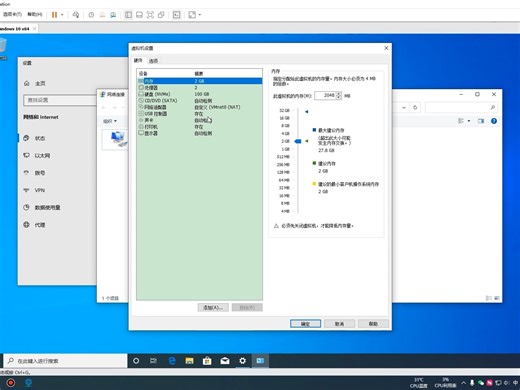Viewport: 520px width, 390px height.
Task: Select the 硬盘 (NVMe) device row
Action: (200, 94)
